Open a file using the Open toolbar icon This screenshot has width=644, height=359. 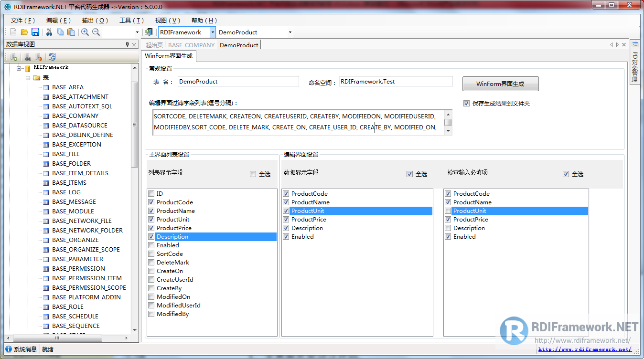coord(24,32)
